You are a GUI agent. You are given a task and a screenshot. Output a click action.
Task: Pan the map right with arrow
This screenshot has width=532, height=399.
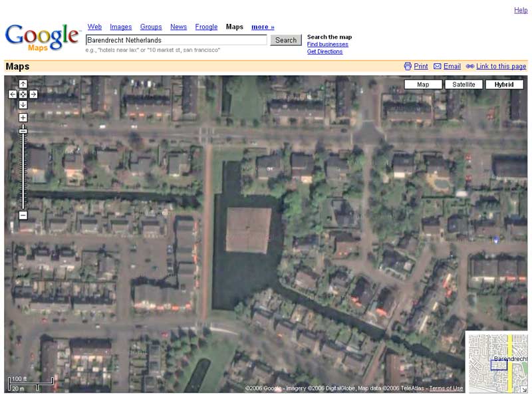[33, 94]
